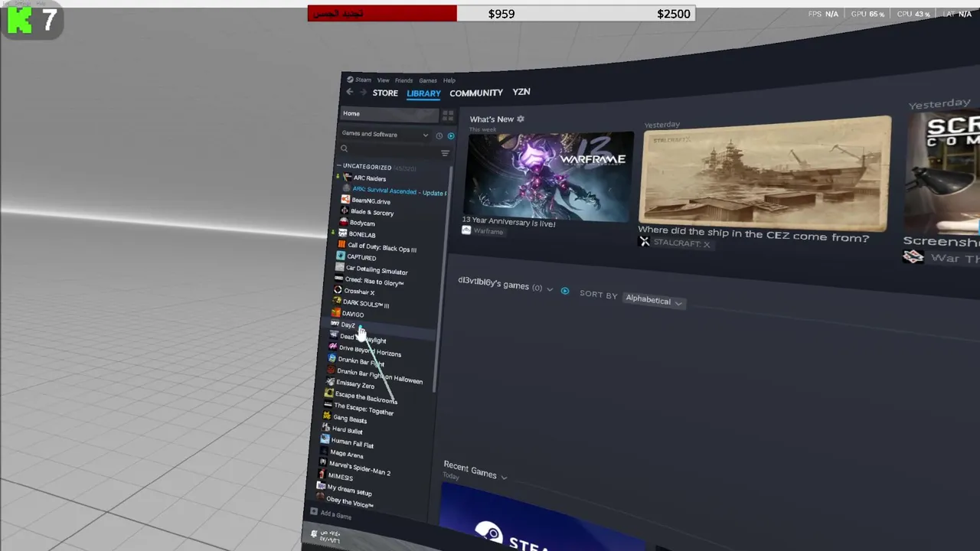Image resolution: width=980 pixels, height=551 pixels.
Task: Click the Warframe logo under the news card
Action: [465, 230]
